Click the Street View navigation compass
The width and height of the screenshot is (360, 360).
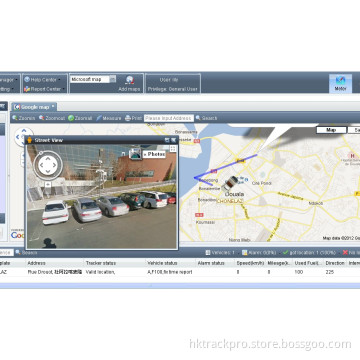pos(48,165)
